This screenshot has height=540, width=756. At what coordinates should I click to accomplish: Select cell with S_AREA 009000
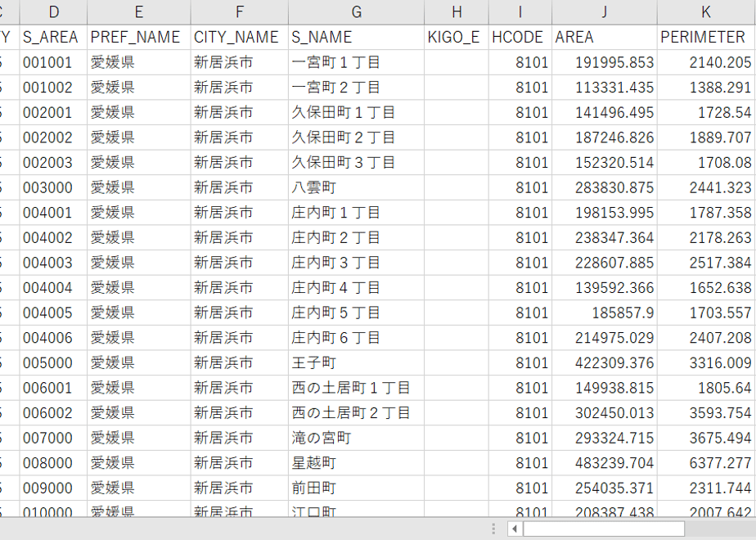[53, 488]
